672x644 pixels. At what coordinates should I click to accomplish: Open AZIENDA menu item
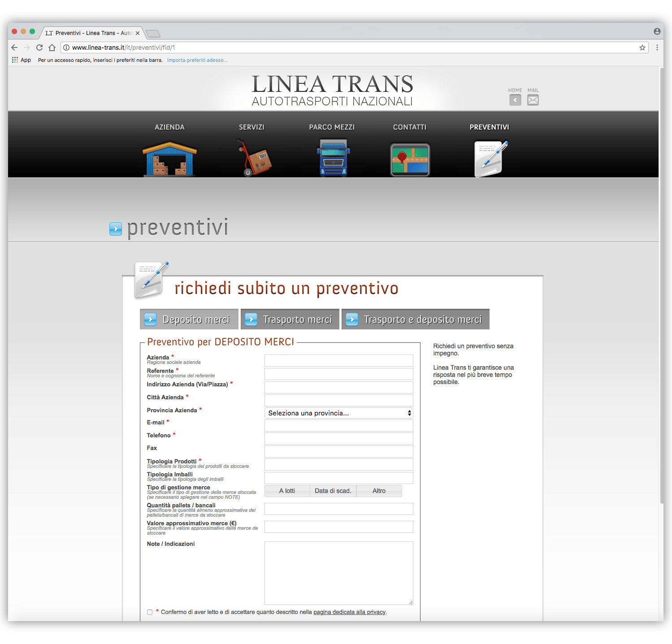pyautogui.click(x=169, y=127)
